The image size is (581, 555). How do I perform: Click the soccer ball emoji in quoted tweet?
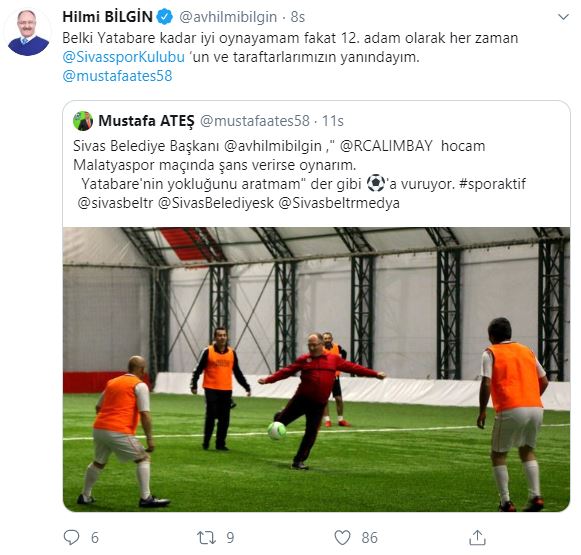(376, 183)
